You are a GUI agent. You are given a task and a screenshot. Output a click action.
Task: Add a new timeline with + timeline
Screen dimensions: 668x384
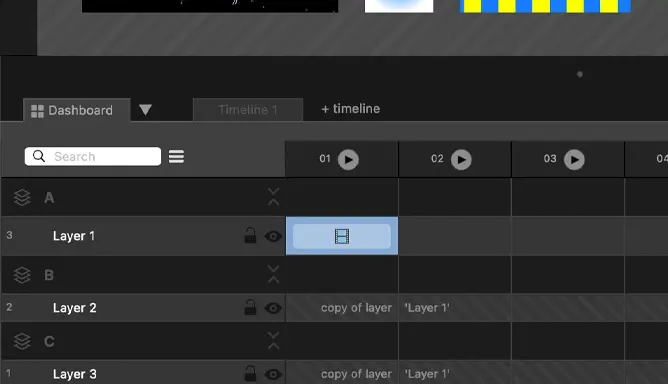(351, 109)
